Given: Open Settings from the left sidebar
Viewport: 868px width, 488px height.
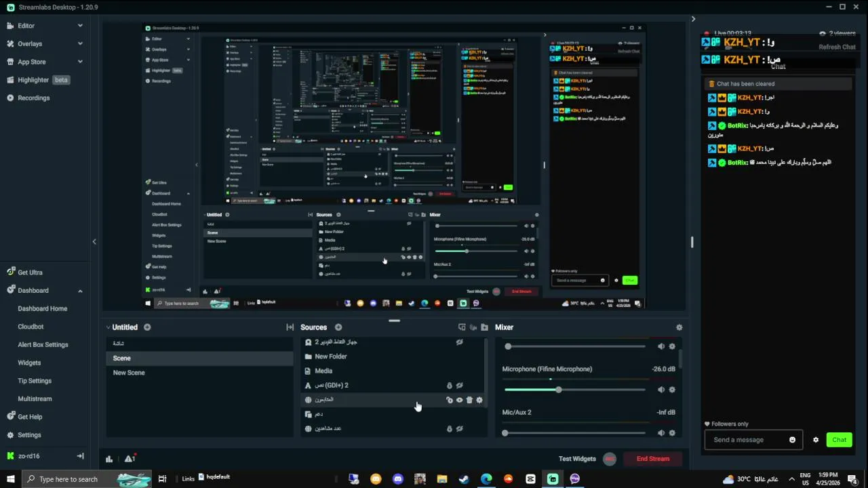Looking at the screenshot, I should [x=29, y=435].
